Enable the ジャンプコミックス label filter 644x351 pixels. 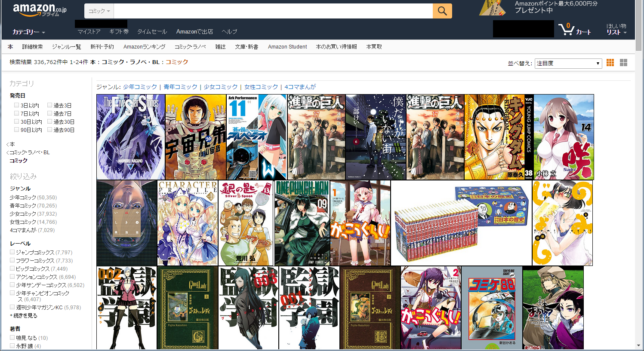12,252
